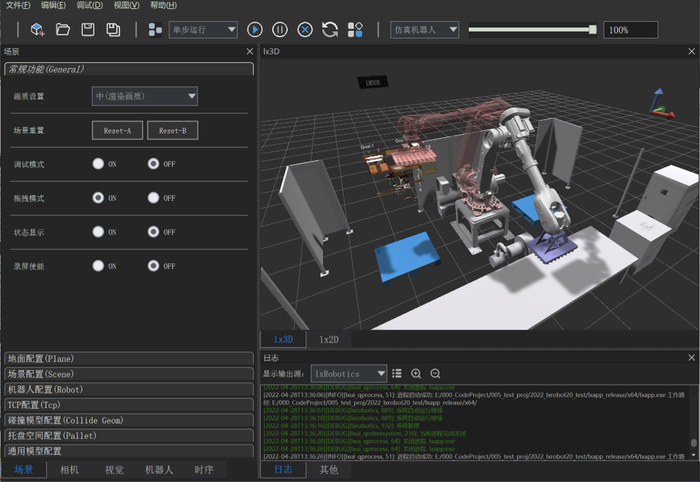Open the 画质设置 quality dropdown
The width and height of the screenshot is (700, 482).
tap(144, 97)
